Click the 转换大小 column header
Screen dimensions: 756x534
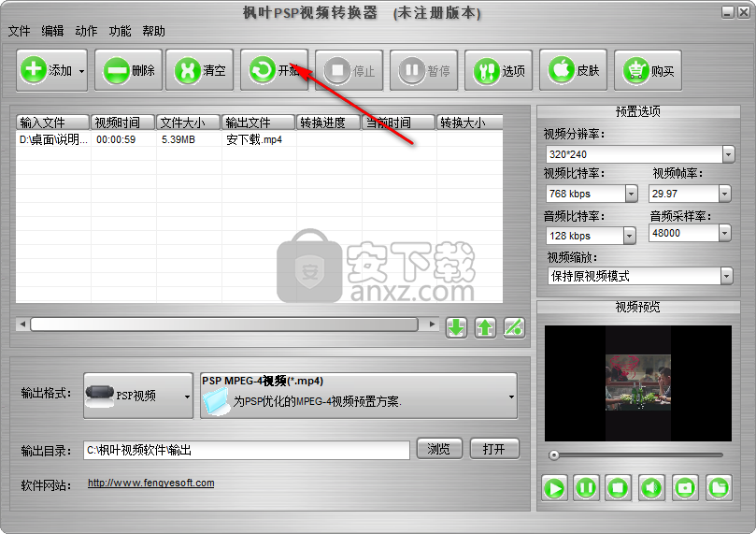[469, 123]
